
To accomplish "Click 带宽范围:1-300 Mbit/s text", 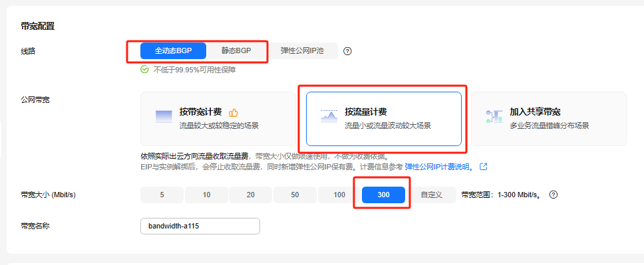I will [x=501, y=195].
